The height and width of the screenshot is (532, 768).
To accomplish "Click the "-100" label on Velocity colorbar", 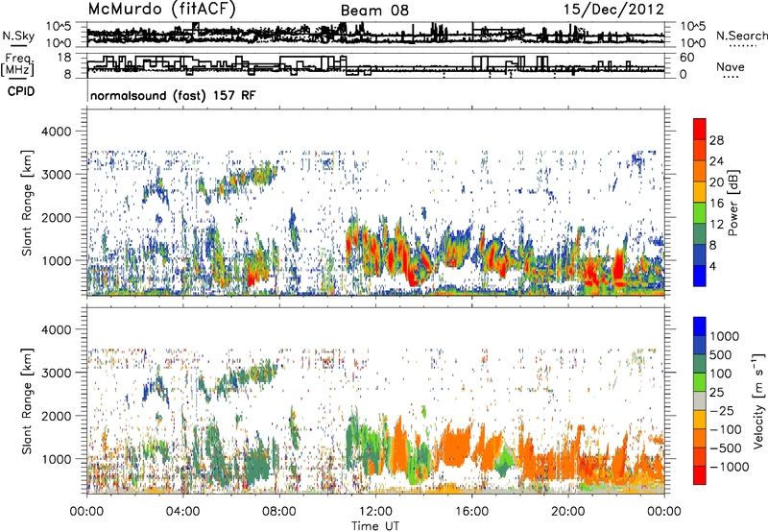I will [726, 429].
